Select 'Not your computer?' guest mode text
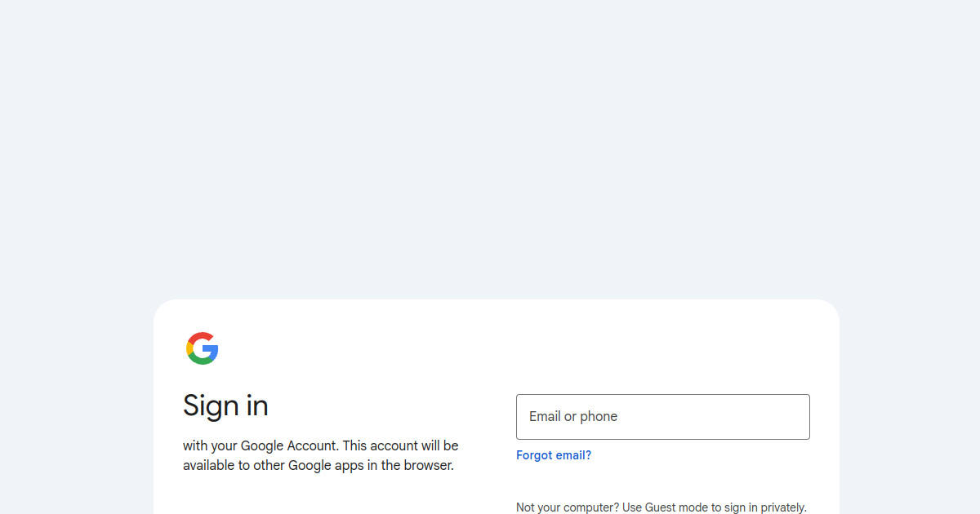 pos(661,507)
